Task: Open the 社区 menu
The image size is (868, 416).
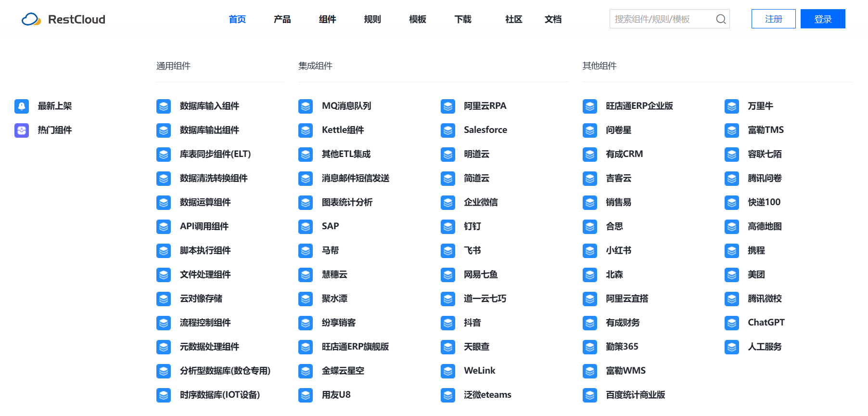Action: coord(514,19)
